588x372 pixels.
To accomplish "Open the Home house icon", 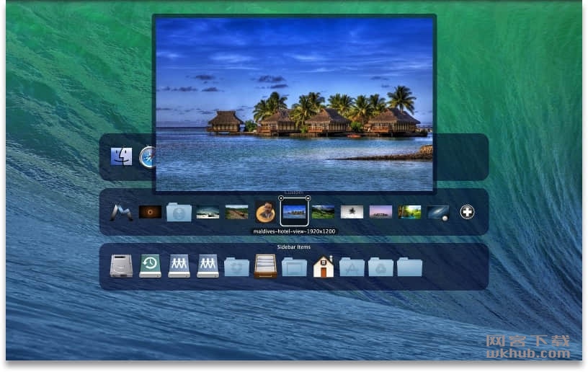I will [x=324, y=266].
